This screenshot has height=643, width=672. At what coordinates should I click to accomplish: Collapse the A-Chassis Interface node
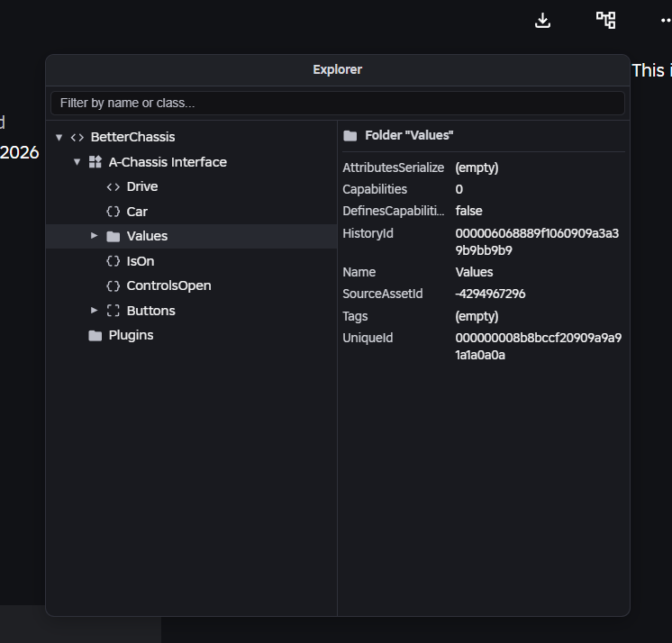click(77, 162)
